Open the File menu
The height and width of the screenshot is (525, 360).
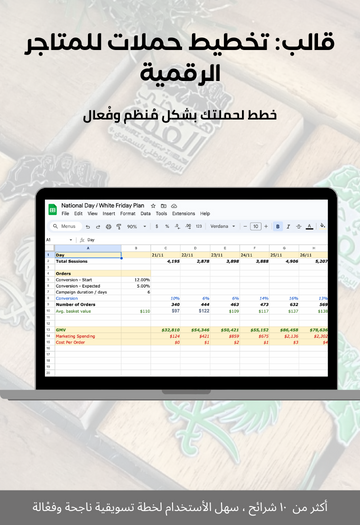(65, 214)
